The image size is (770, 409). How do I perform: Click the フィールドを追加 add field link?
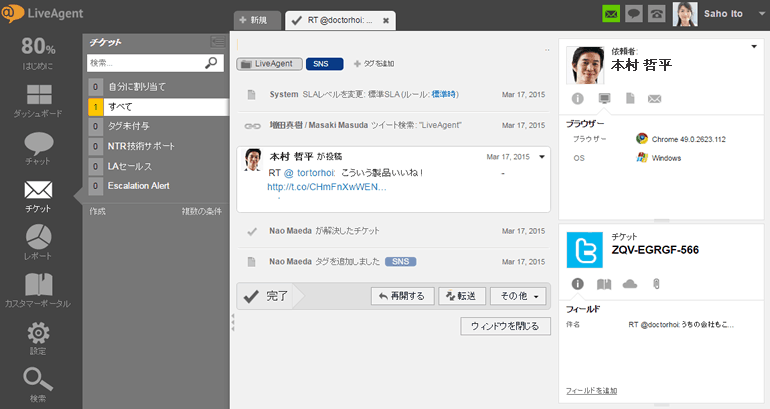tap(592, 391)
